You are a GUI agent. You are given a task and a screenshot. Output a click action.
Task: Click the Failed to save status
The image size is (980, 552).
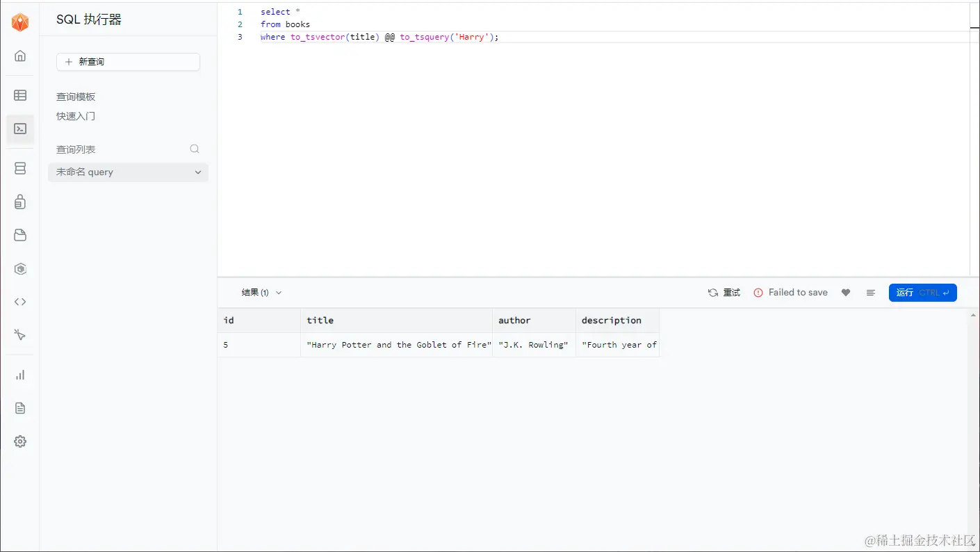point(791,293)
